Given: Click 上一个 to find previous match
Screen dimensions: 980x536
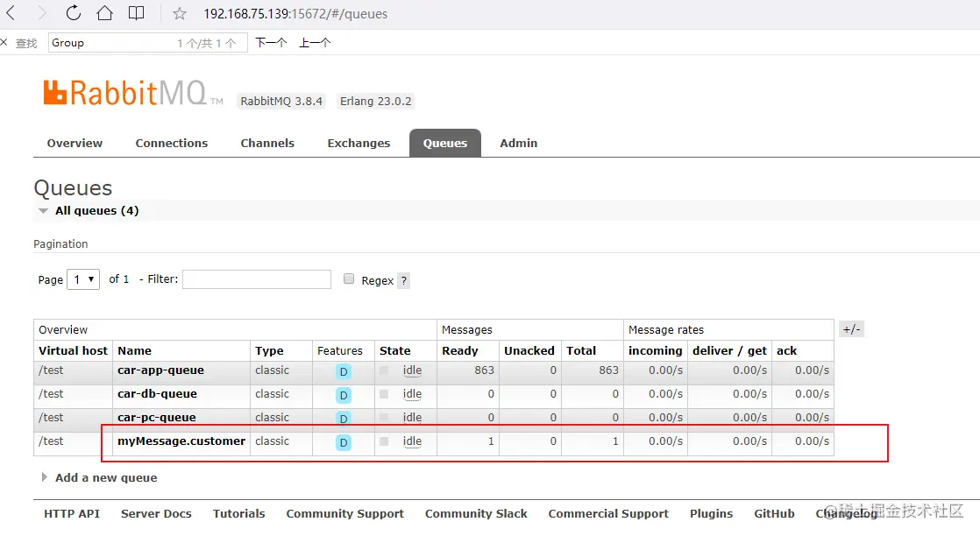Looking at the screenshot, I should (x=315, y=43).
